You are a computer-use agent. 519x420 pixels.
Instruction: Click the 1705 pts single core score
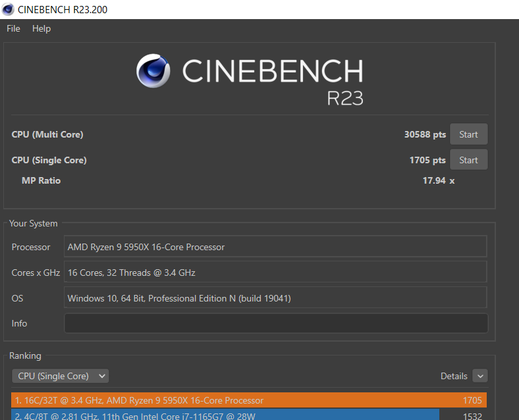(427, 160)
